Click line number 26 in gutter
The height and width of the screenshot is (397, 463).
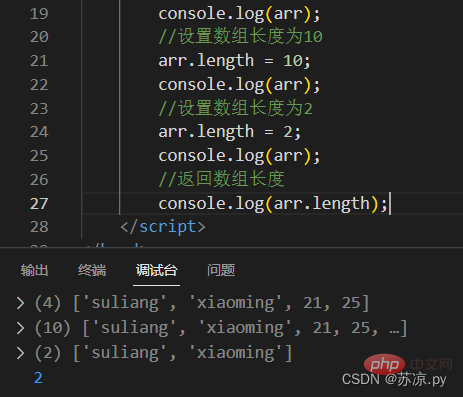(39, 180)
